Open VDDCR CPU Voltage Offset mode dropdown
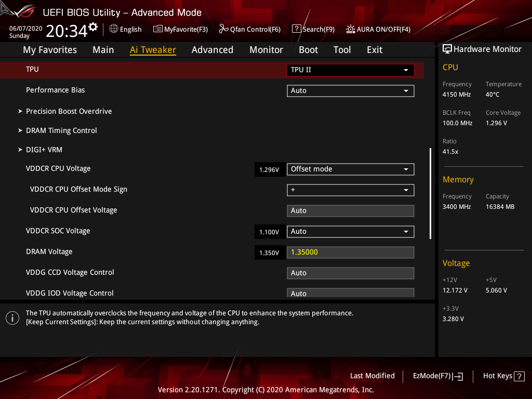The width and height of the screenshot is (532, 399). tap(351, 169)
